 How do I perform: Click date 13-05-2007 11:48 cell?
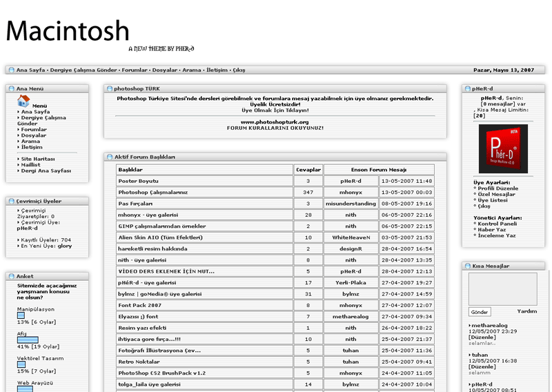pos(406,181)
